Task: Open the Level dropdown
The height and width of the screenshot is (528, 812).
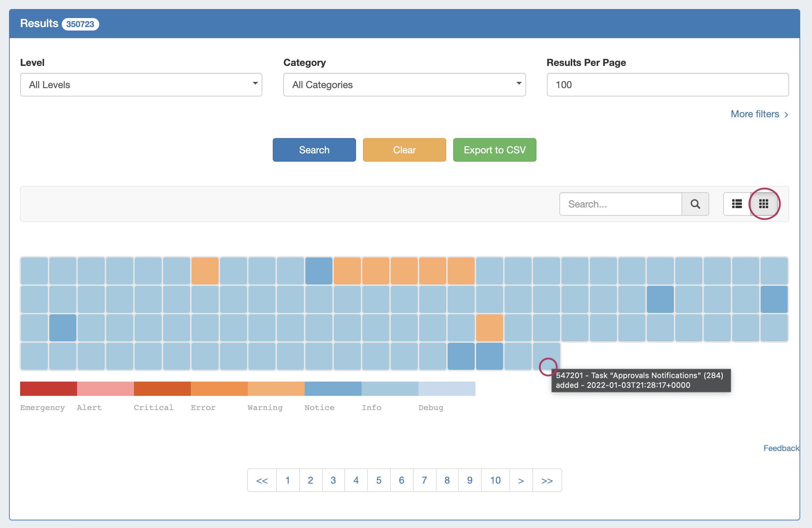Action: tap(141, 85)
